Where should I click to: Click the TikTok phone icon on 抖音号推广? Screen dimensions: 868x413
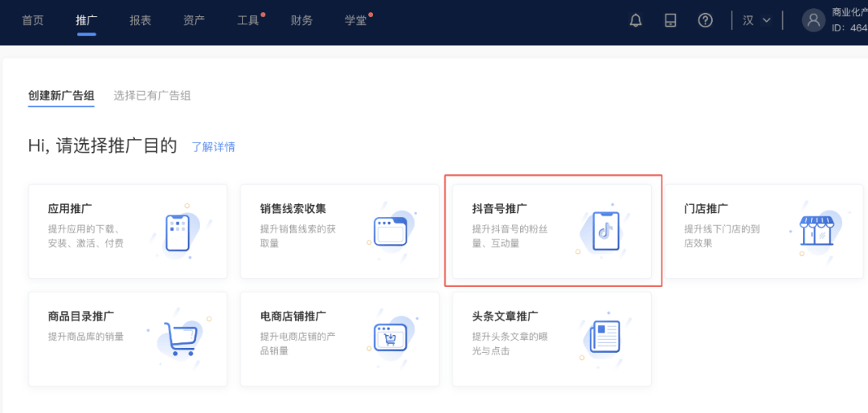(605, 231)
